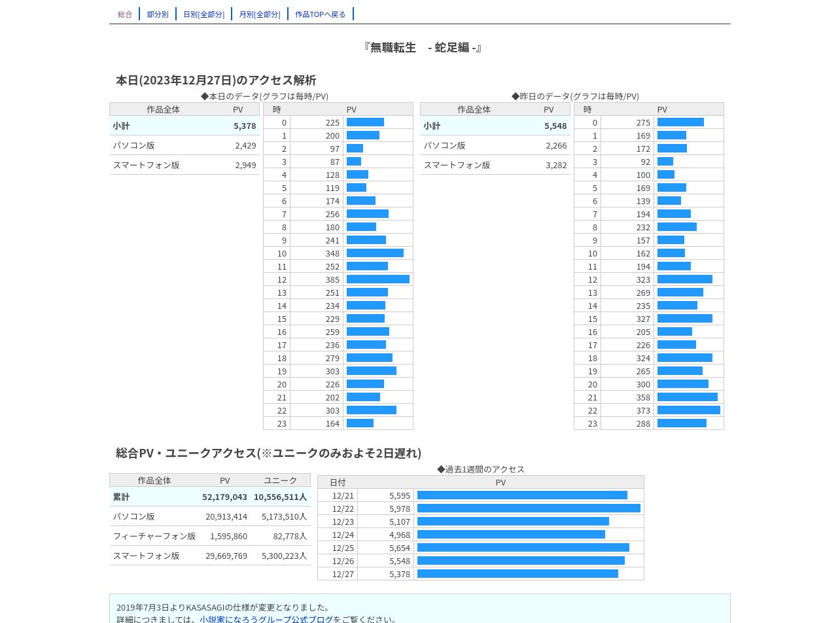Select the 12/24 weekly access bar
Image resolution: width=840 pixels, height=623 pixels.
tap(511, 535)
